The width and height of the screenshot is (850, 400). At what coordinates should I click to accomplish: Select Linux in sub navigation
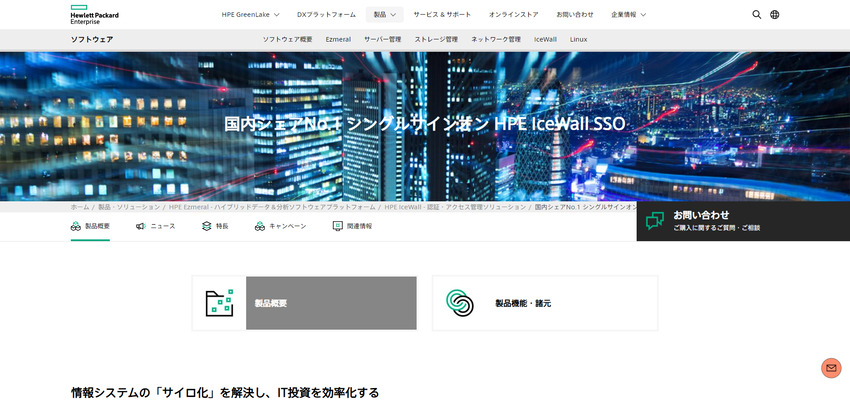tap(578, 40)
